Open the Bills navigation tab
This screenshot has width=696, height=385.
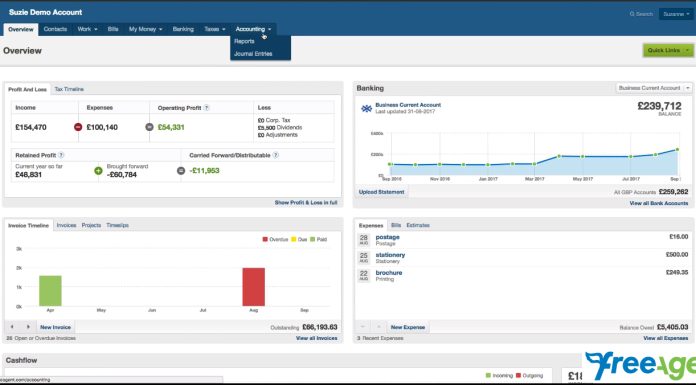(x=113, y=29)
